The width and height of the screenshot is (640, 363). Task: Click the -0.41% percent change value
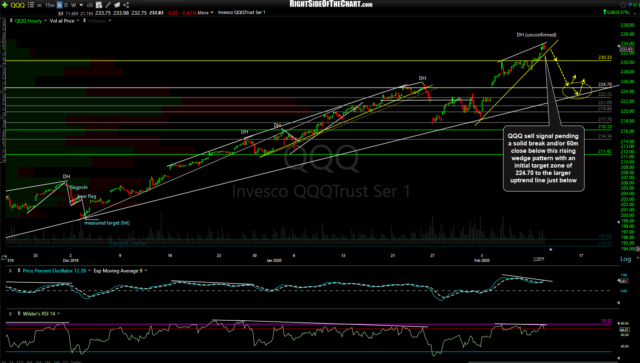pos(189,13)
